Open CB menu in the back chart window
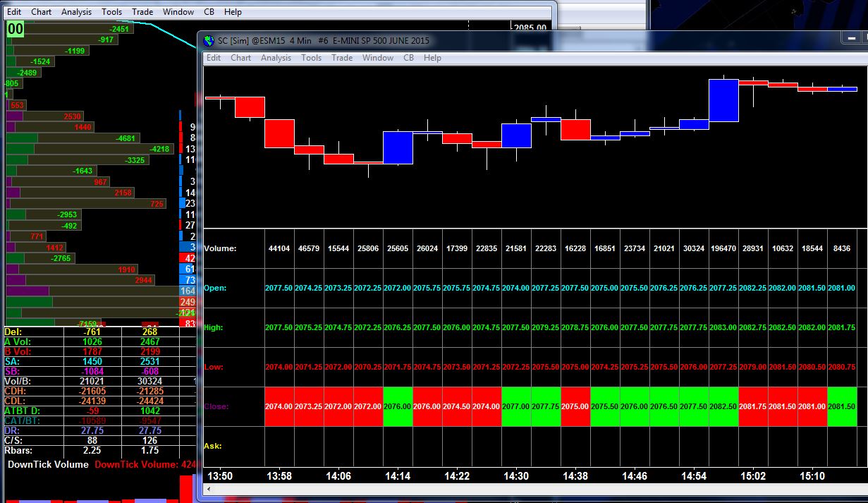Image resolution: width=868 pixels, height=503 pixels. [209, 12]
